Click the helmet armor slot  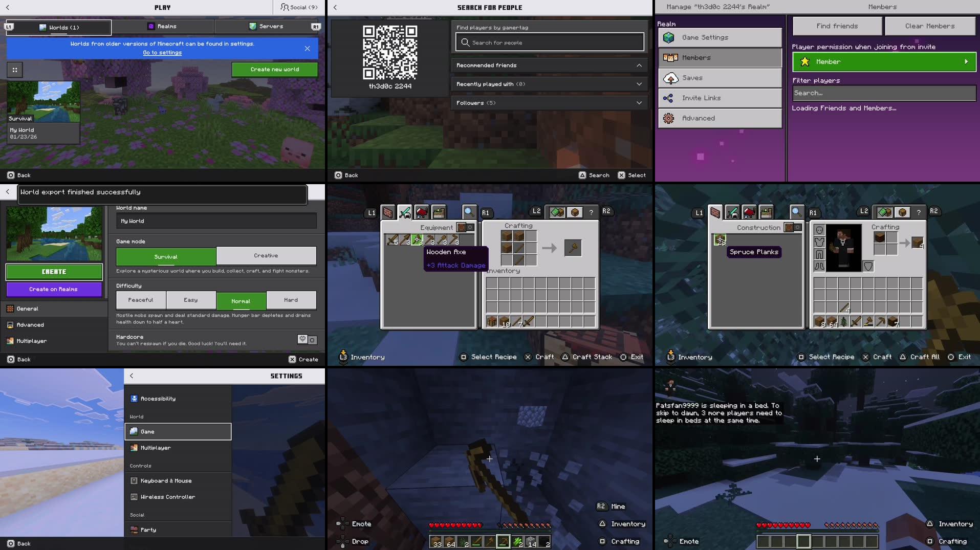[819, 230]
